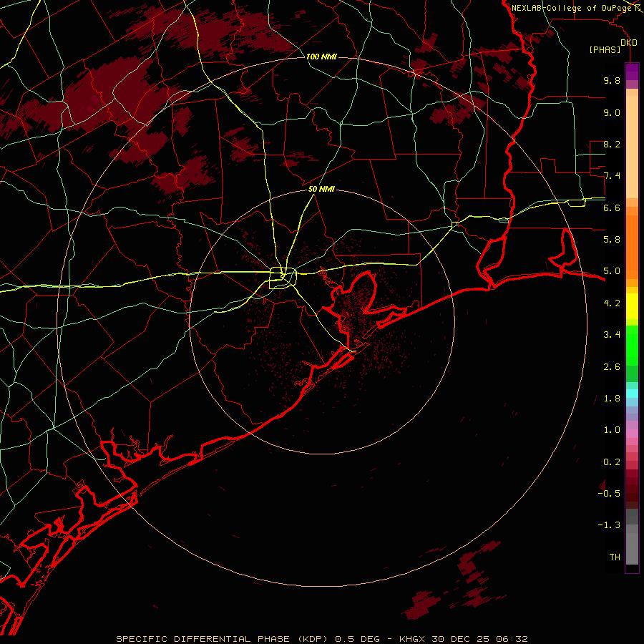Viewport: 644px width, 644px height.
Task: Pick the bright yellow color bar segment
Action: click(632, 306)
